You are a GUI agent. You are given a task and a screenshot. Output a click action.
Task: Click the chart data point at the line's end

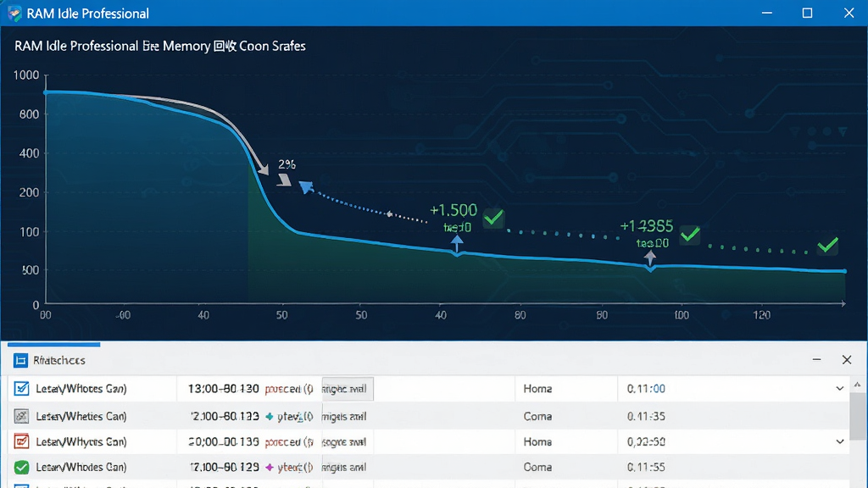click(844, 271)
